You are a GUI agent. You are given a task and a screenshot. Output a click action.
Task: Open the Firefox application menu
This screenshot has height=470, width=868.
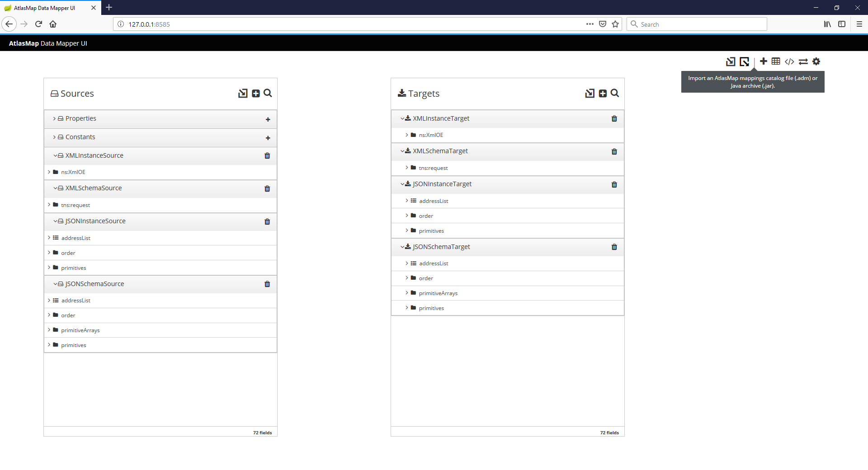click(859, 24)
